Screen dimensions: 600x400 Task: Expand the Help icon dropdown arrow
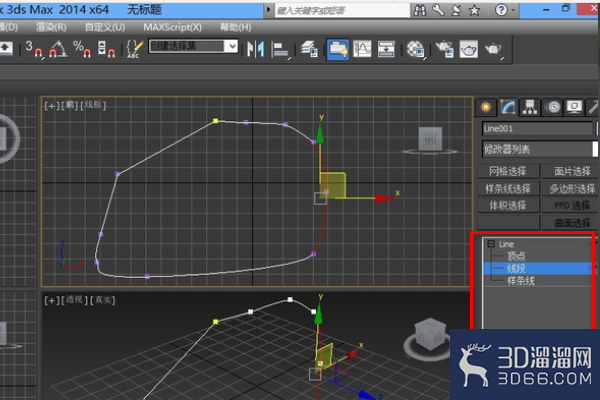(x=513, y=10)
